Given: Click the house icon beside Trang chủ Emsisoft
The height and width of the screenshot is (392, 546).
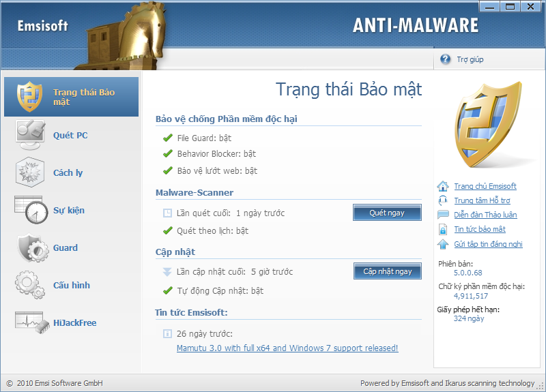Looking at the screenshot, I should (x=443, y=186).
